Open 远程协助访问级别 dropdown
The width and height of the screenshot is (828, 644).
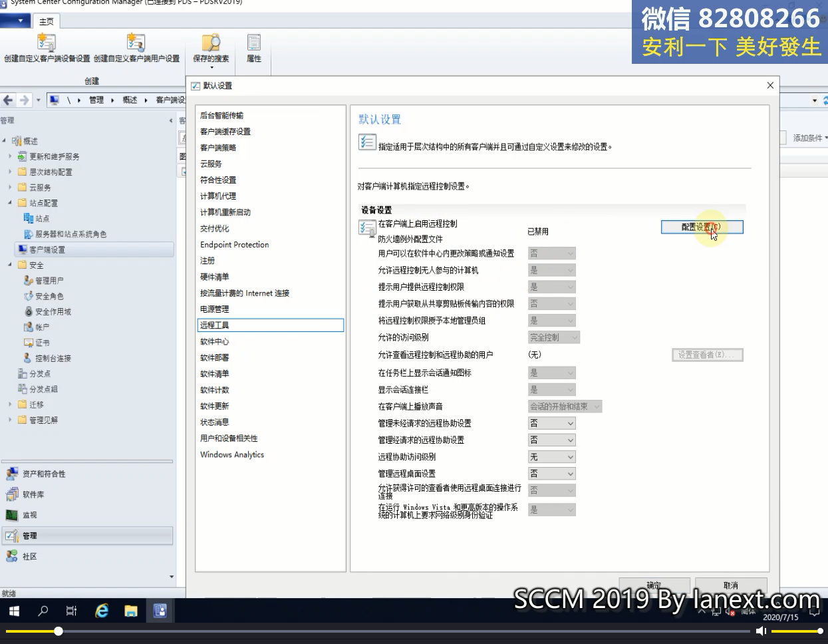pos(551,457)
